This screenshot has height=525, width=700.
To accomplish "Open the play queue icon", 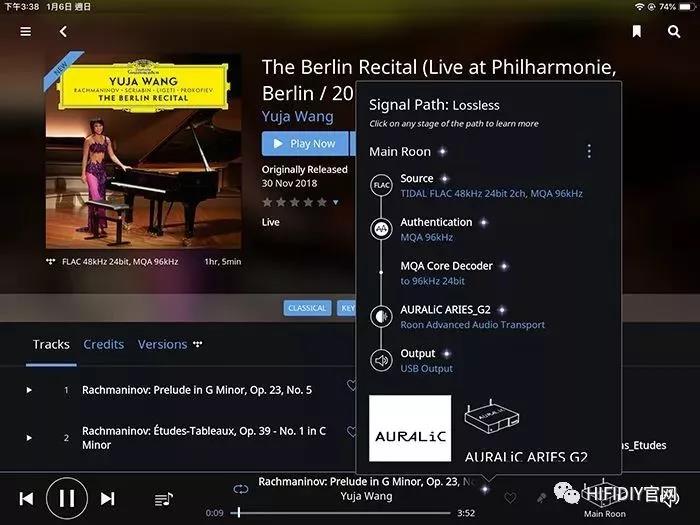I will (x=163, y=499).
